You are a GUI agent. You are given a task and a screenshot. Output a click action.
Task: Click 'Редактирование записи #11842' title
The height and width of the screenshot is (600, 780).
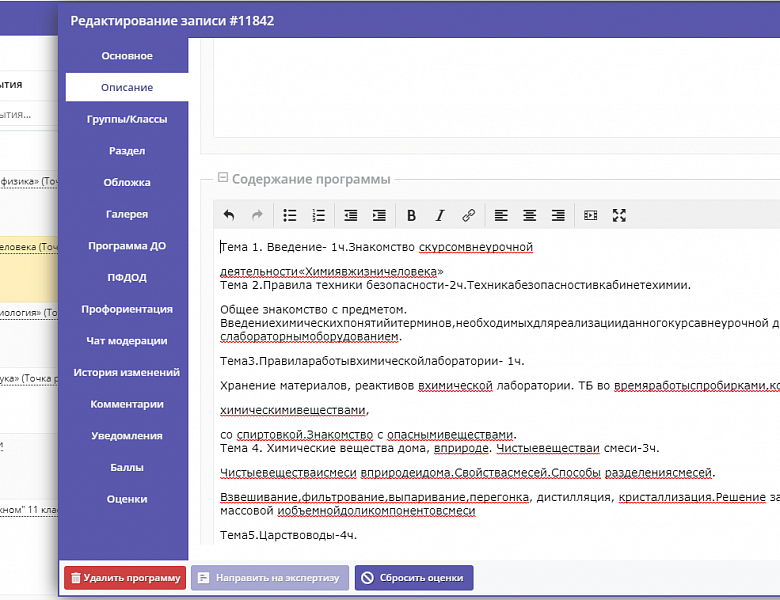[x=172, y=21]
